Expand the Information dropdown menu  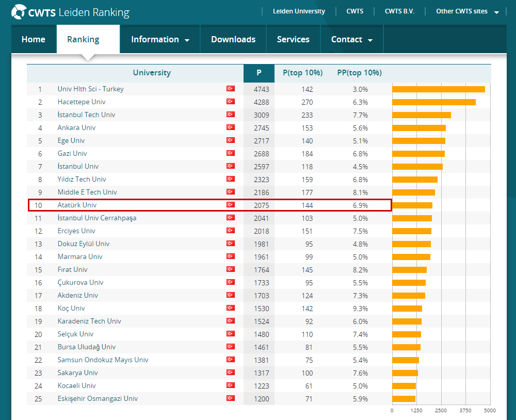(160, 40)
